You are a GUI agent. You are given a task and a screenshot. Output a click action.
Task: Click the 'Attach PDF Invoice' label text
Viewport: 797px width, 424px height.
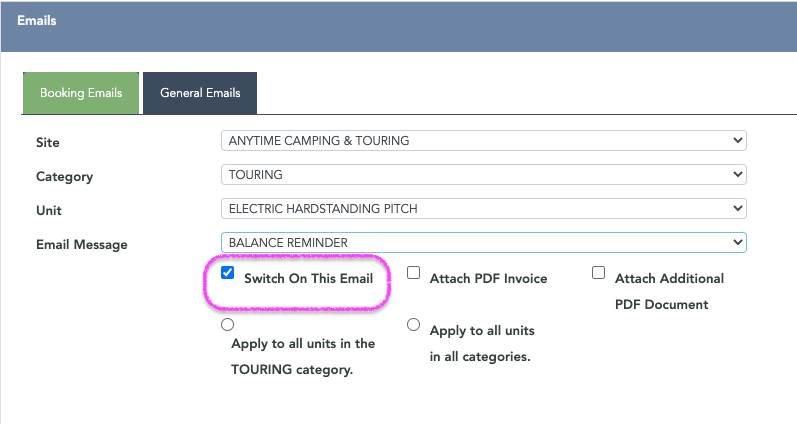tap(488, 279)
